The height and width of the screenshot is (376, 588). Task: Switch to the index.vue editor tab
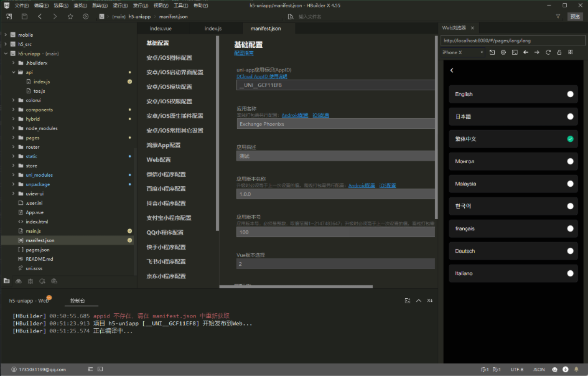point(161,29)
